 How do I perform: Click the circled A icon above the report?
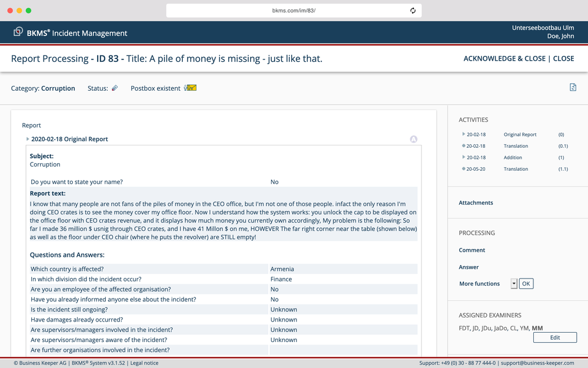click(414, 139)
